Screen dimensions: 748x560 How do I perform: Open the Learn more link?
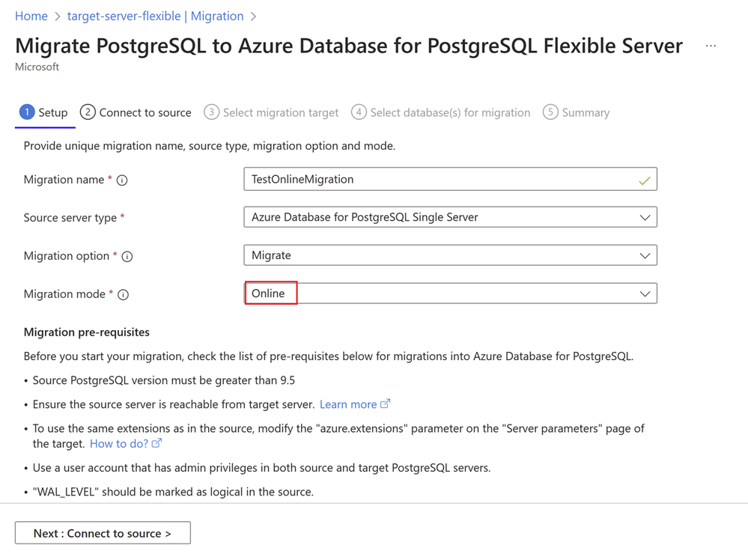[348, 404]
